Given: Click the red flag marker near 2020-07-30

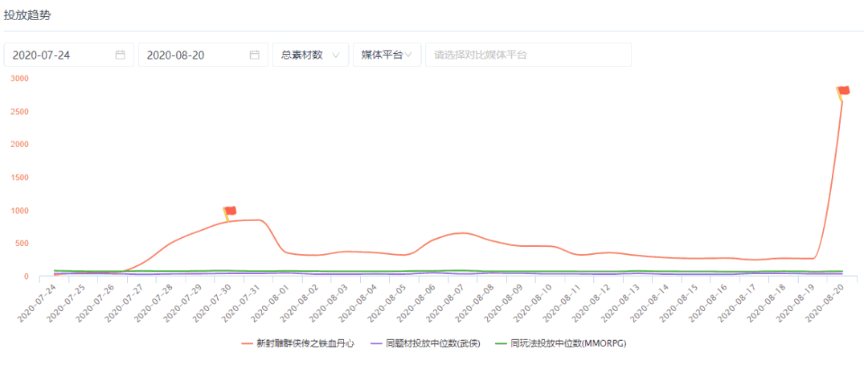Looking at the screenshot, I should tap(229, 212).
